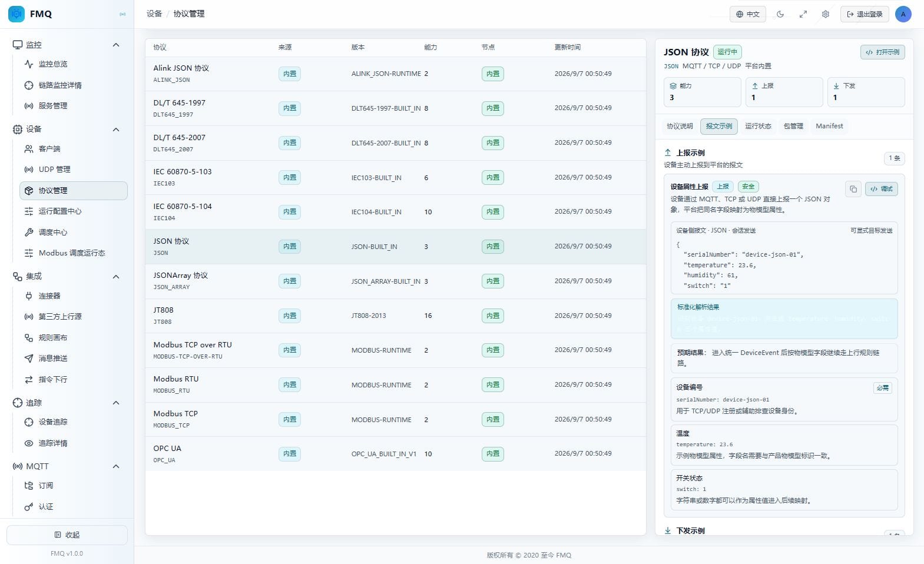Select the DL/T 645-2007 protocol row

[x=396, y=143]
